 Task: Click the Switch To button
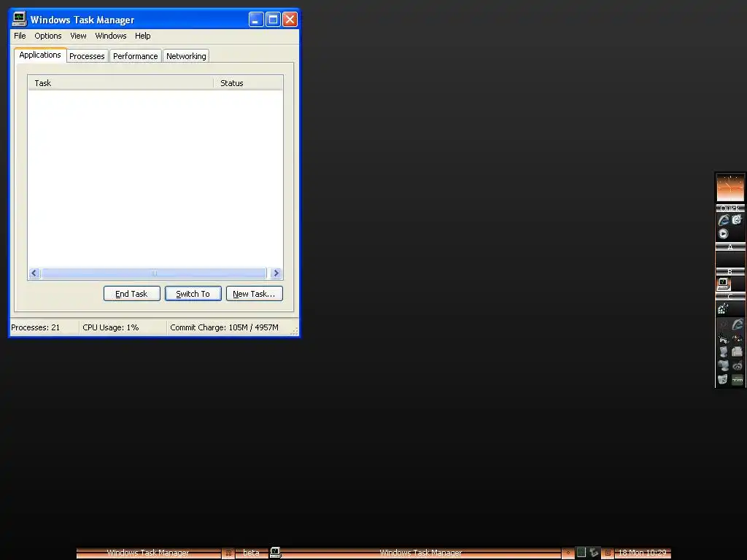coord(193,294)
